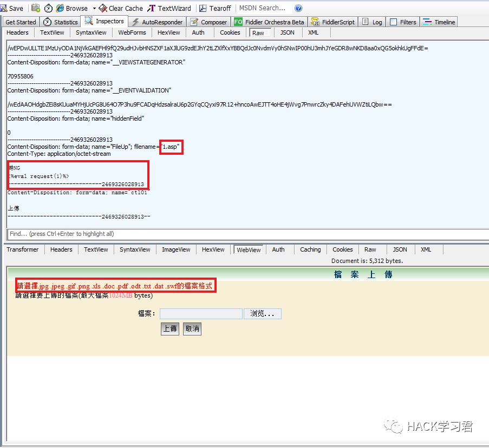Screen dimensions: 489x448
Task: Open the response SyntaxView tab
Action: pyautogui.click(x=135, y=249)
